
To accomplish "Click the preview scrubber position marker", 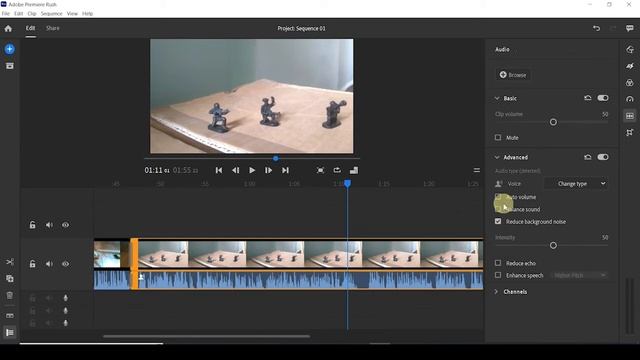I will point(276,158).
